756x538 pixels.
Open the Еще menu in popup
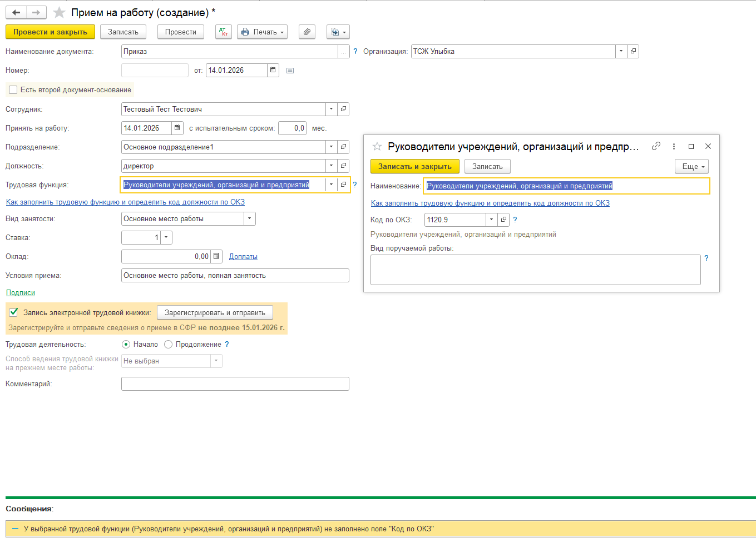(691, 166)
